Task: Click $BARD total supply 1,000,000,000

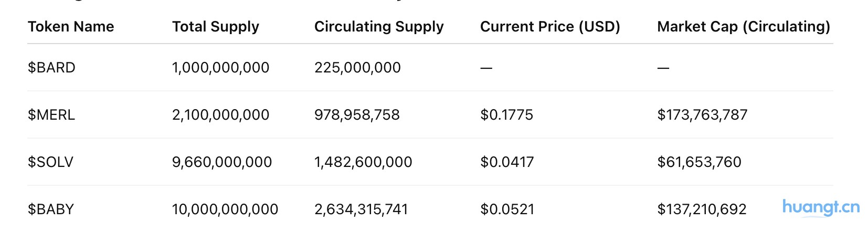Action: (220, 68)
